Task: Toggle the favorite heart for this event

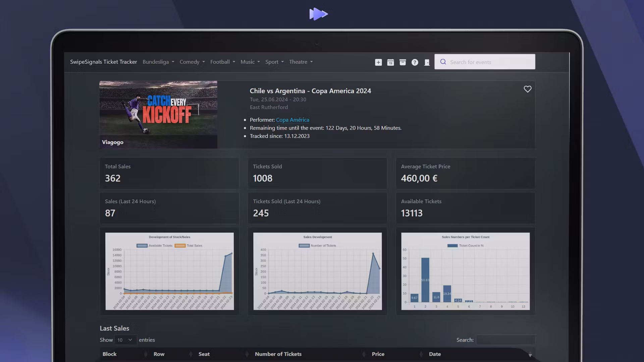Action: click(528, 89)
